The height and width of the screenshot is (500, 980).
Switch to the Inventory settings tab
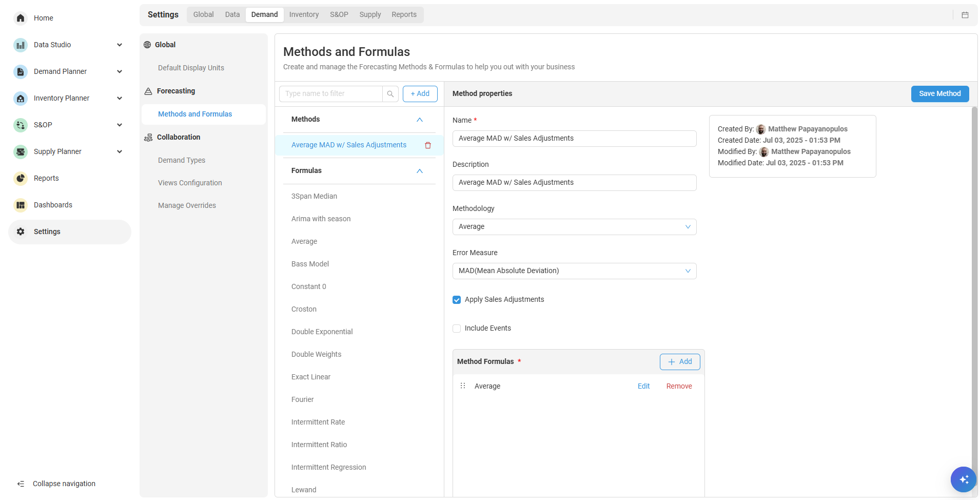click(x=304, y=15)
